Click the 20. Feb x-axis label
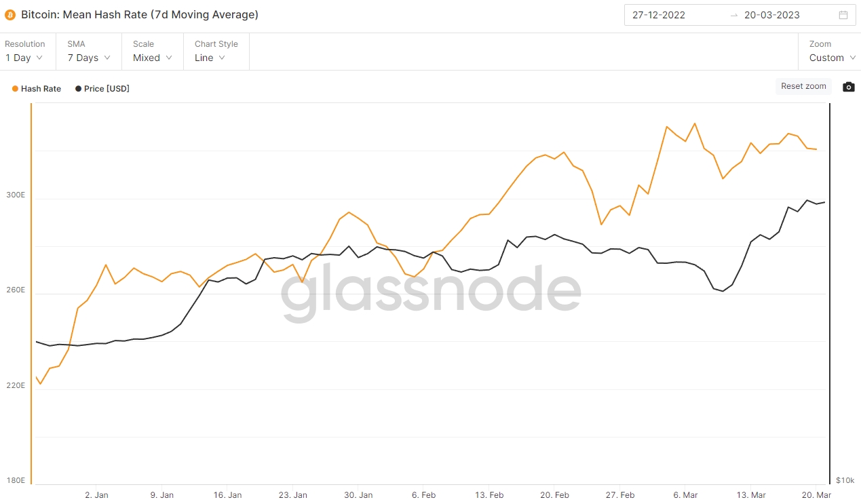This screenshot has width=861, height=504. [554, 495]
